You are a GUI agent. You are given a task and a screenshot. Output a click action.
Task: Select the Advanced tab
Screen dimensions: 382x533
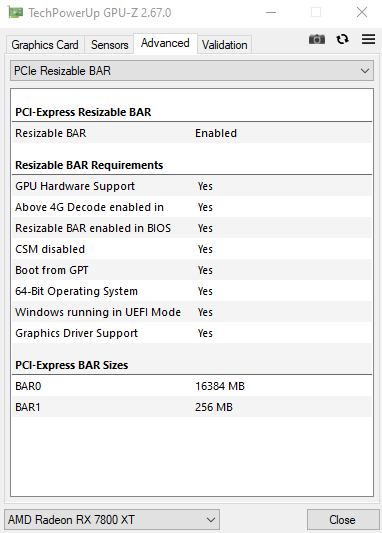coord(165,43)
